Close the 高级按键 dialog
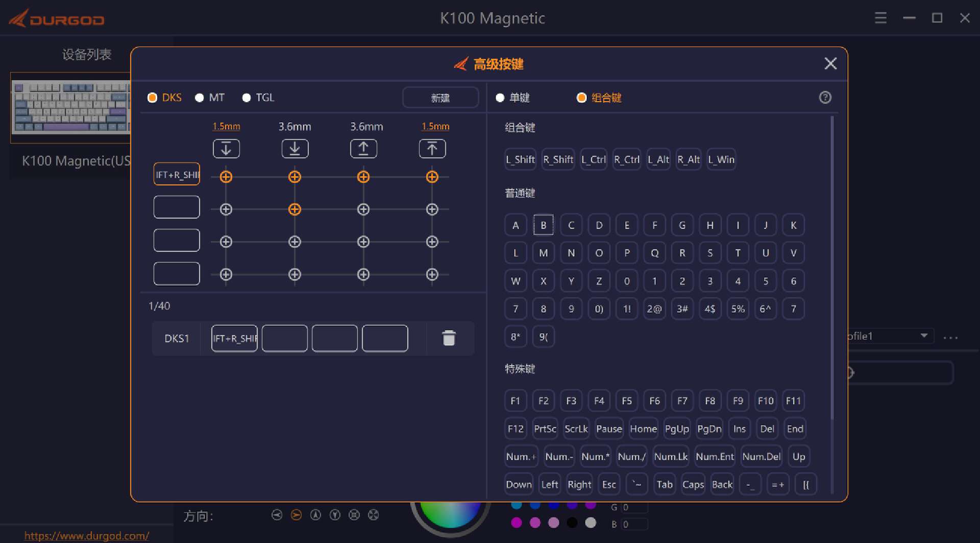 tap(830, 63)
